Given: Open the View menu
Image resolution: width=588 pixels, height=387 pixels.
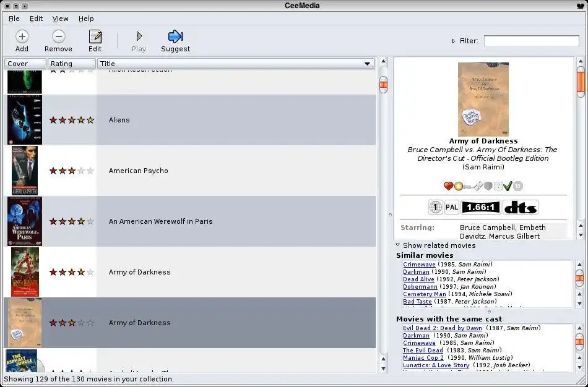Looking at the screenshot, I should pyautogui.click(x=60, y=19).
